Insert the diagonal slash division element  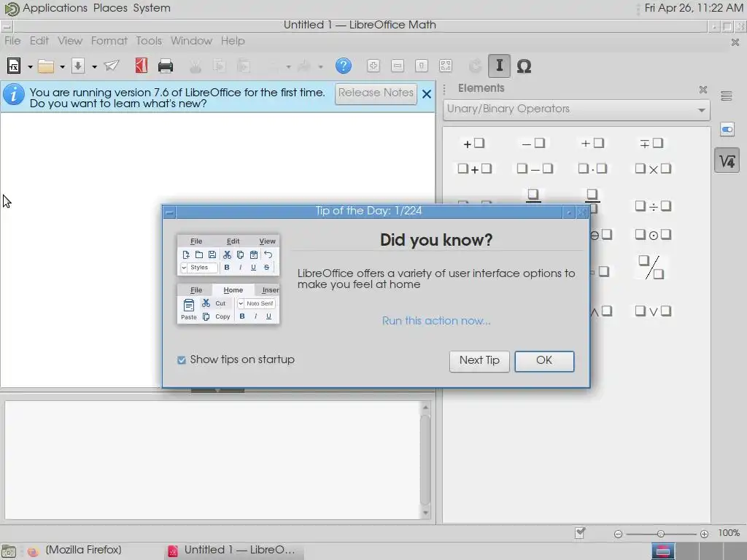click(x=651, y=267)
